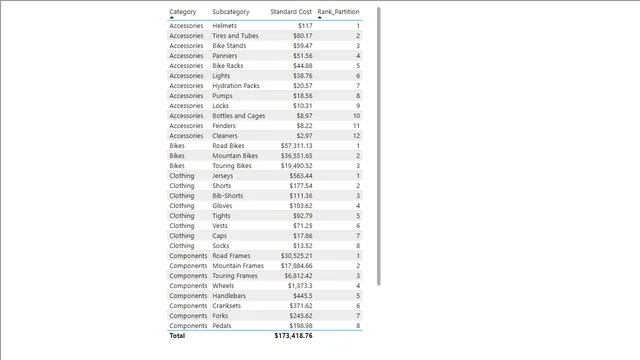The height and width of the screenshot is (360, 640).
Task: Click Bikes category in Road Bikes row
Action: click(177, 146)
